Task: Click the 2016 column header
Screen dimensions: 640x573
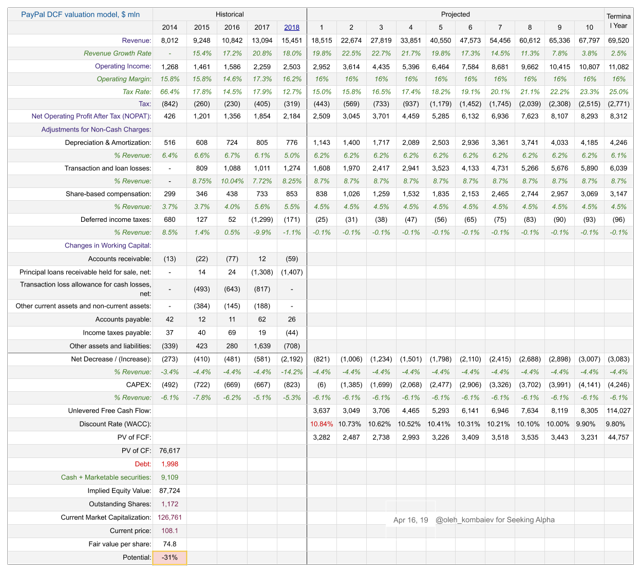Action: point(231,27)
